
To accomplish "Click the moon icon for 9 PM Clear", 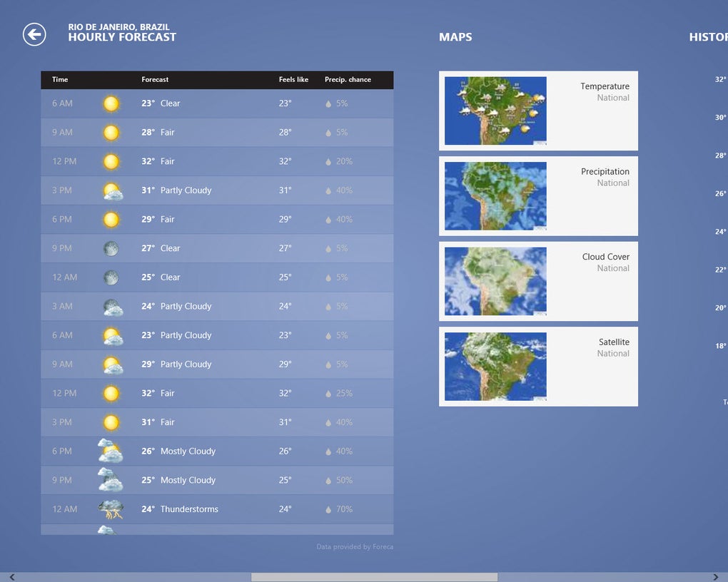I will (x=111, y=249).
